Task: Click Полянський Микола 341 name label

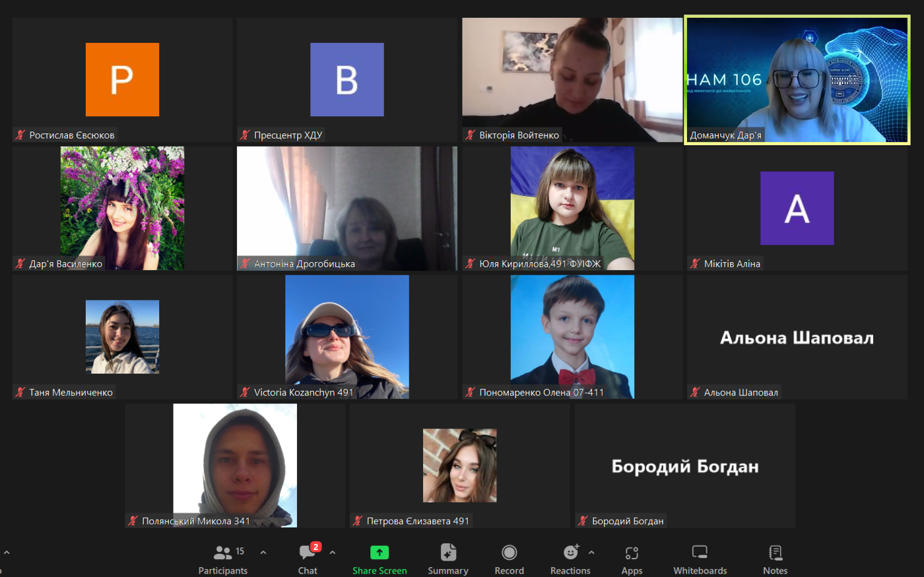Action: pos(196,521)
